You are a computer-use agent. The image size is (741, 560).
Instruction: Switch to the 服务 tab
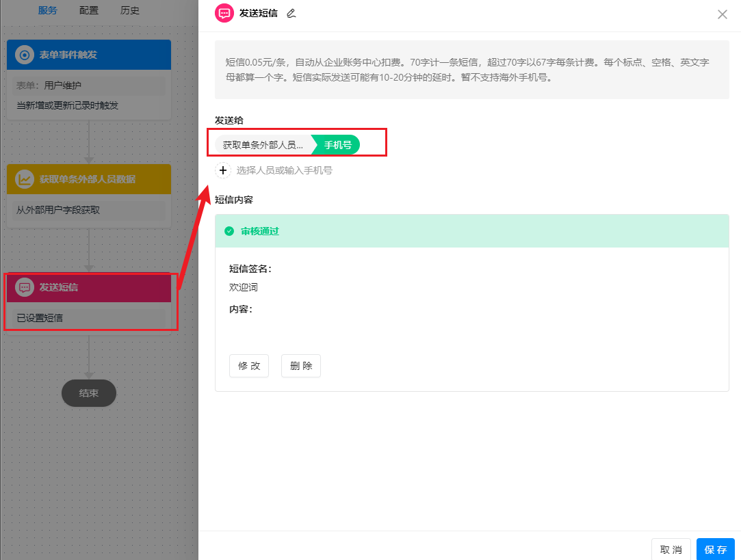[x=48, y=10]
